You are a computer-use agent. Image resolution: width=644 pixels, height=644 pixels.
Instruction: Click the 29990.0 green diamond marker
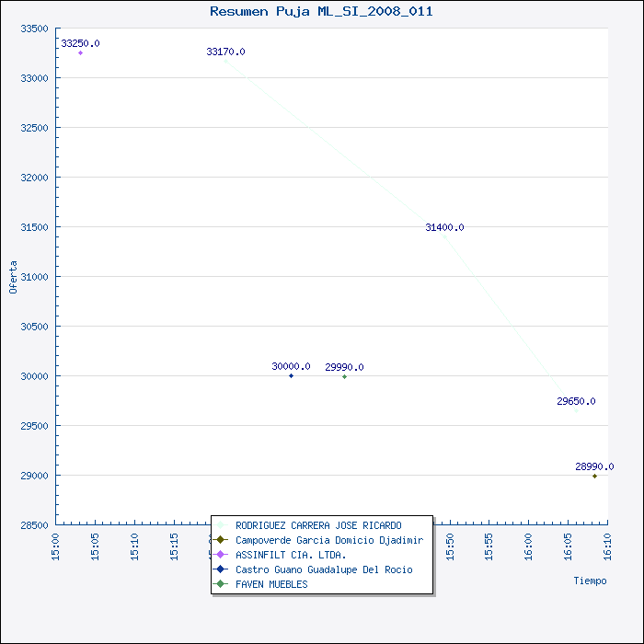click(345, 376)
